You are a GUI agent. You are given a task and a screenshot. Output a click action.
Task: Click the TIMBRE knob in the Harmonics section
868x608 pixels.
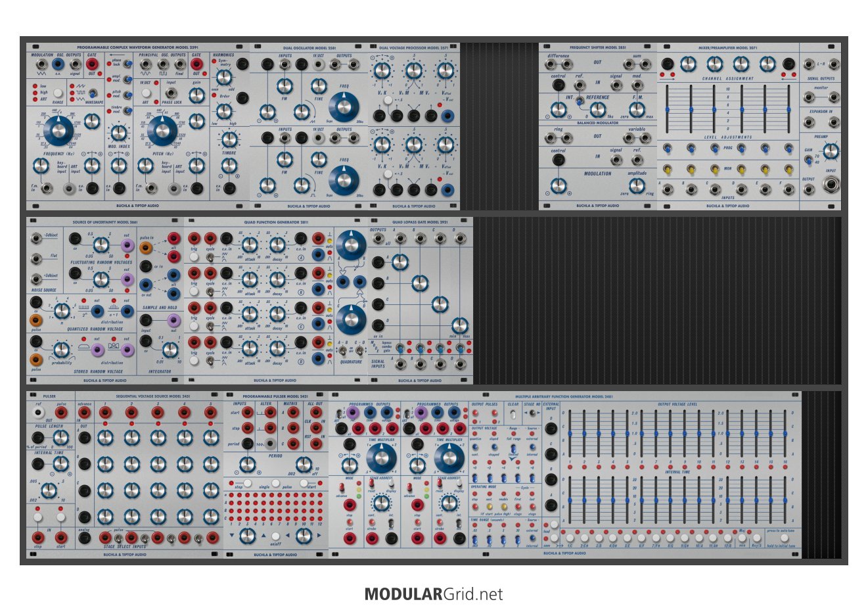click(x=229, y=139)
